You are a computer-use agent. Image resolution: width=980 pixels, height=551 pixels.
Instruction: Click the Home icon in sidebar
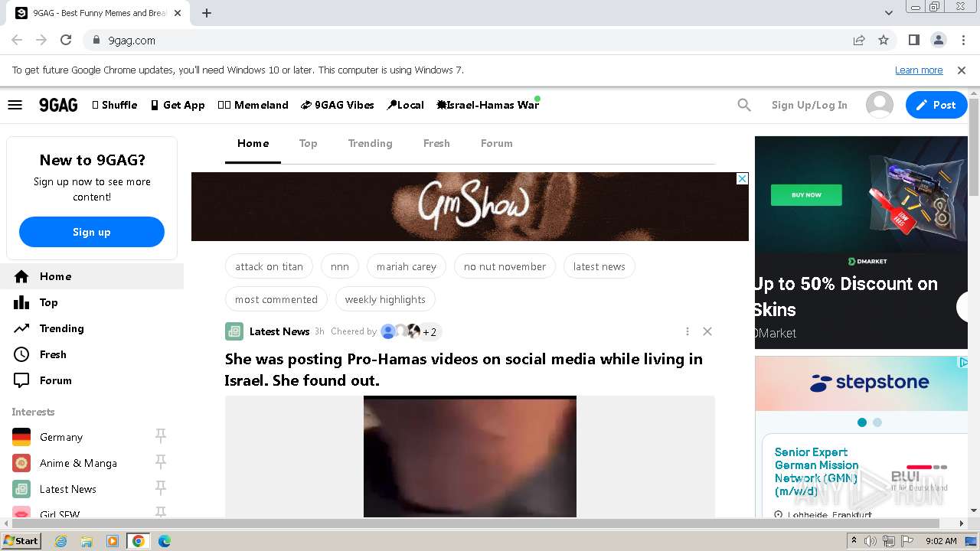click(21, 276)
